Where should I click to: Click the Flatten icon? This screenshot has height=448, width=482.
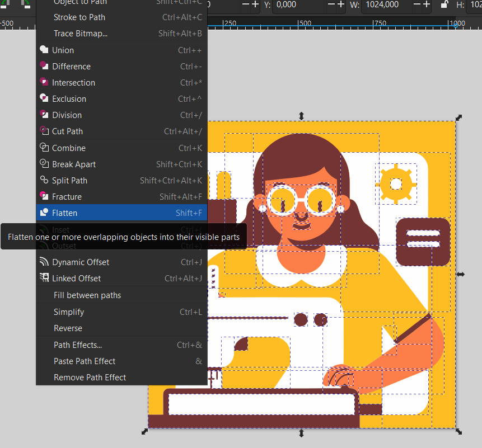point(44,212)
